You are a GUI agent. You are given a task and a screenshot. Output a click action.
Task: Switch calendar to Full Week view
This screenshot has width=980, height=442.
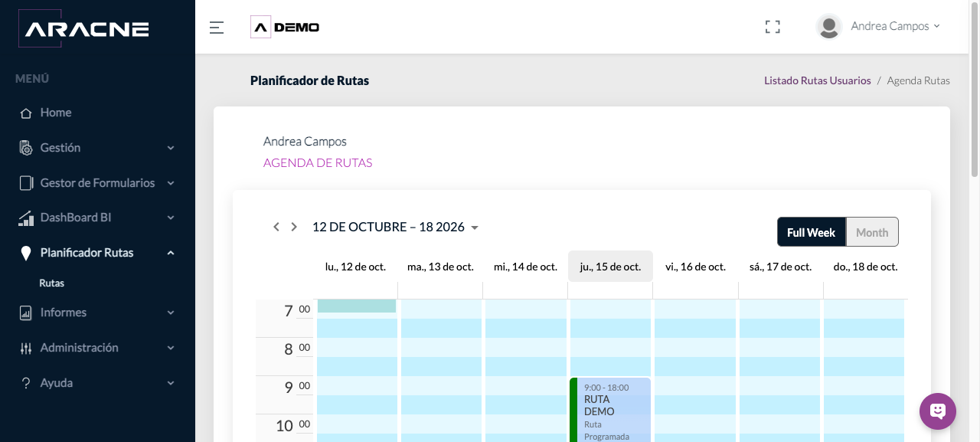click(x=811, y=232)
